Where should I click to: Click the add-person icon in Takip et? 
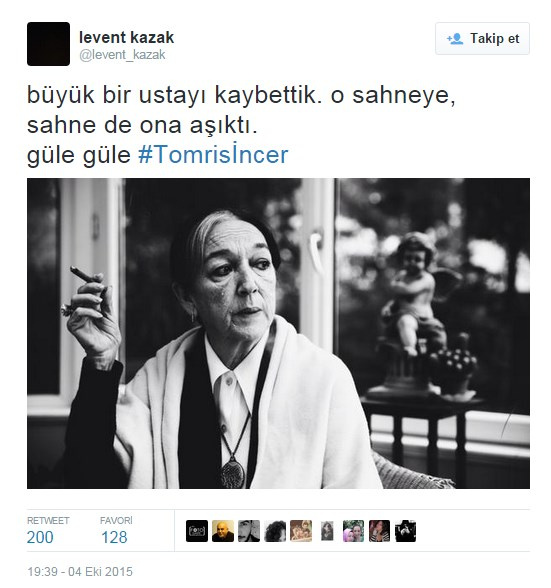coord(455,39)
